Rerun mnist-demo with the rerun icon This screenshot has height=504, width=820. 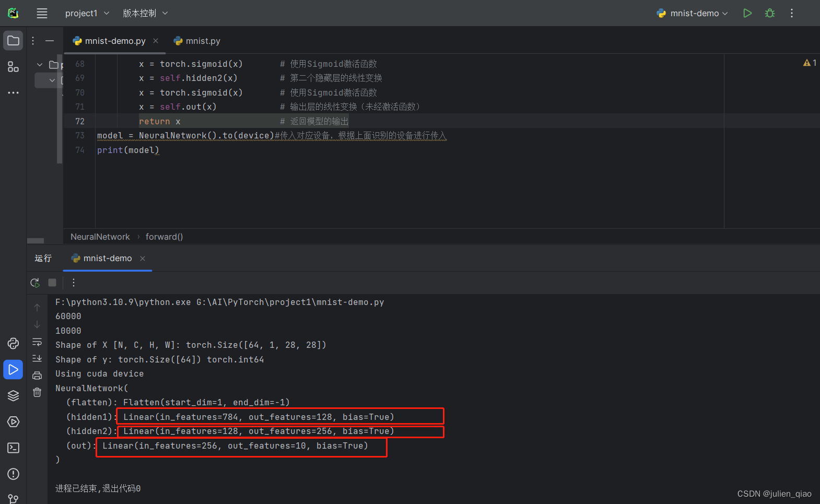coord(35,283)
